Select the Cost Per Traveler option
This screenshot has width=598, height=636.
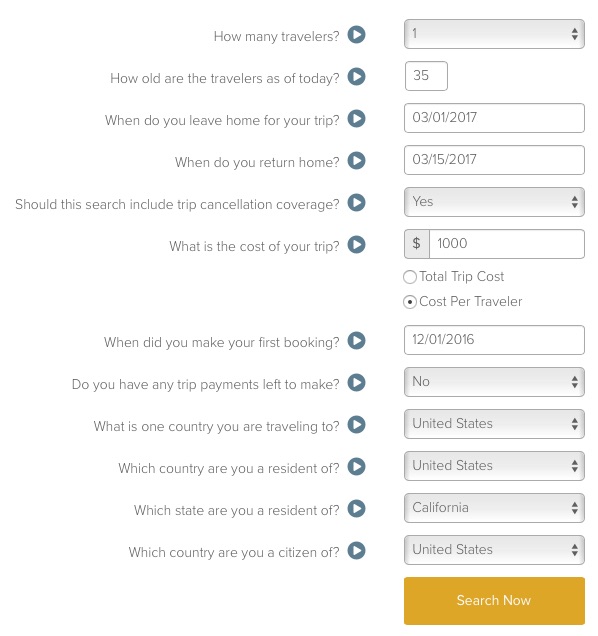point(410,302)
